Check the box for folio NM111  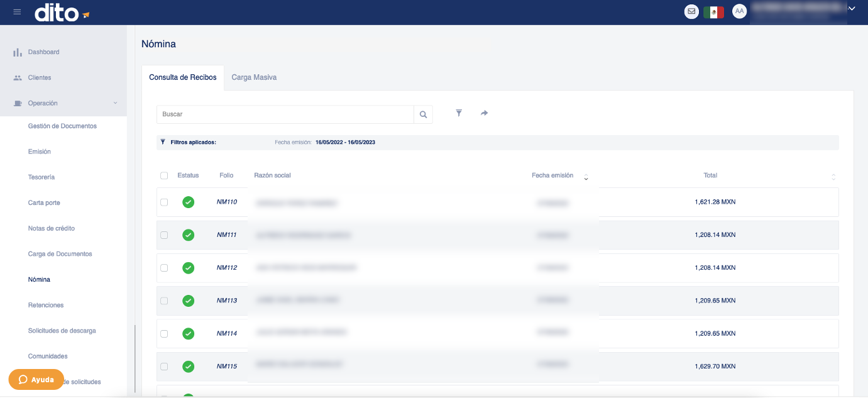[164, 235]
